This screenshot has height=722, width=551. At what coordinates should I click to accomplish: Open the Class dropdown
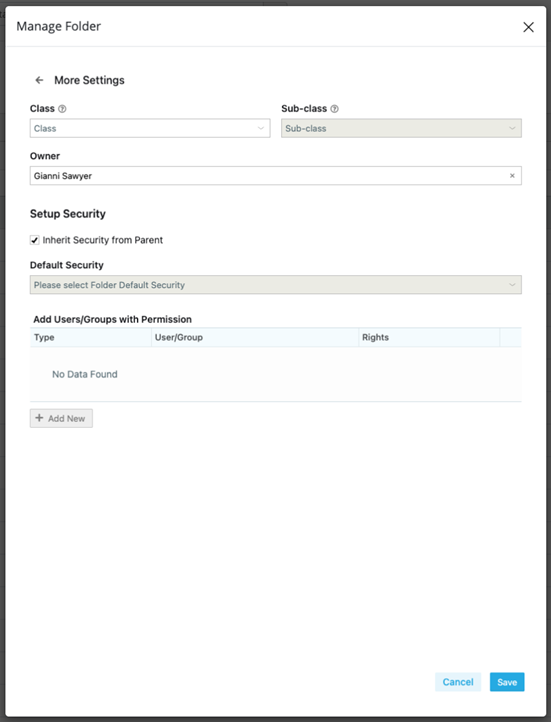pos(150,128)
